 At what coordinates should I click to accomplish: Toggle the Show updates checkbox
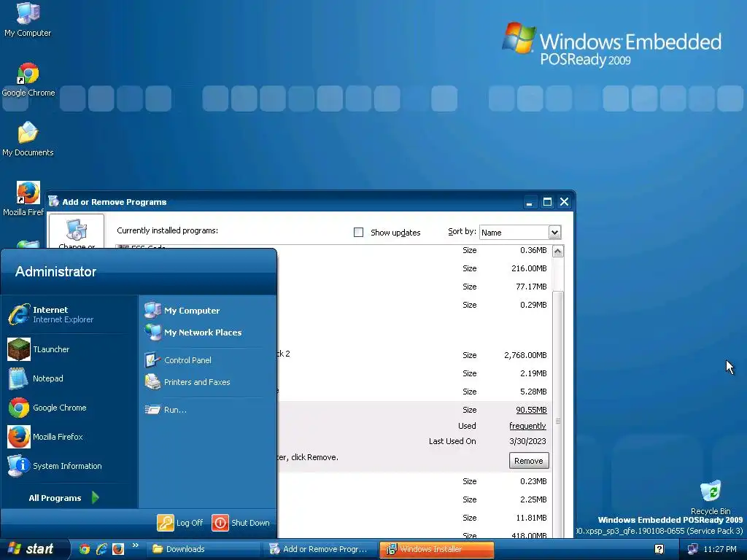(358, 233)
